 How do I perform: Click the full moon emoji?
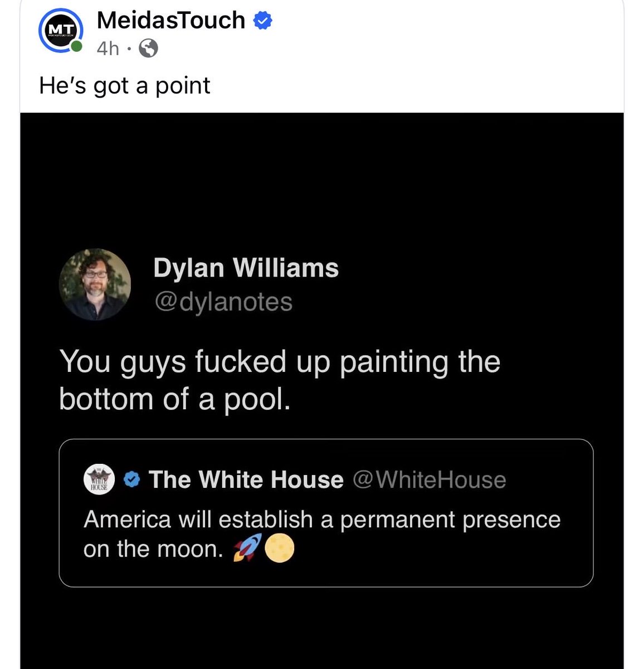click(279, 548)
